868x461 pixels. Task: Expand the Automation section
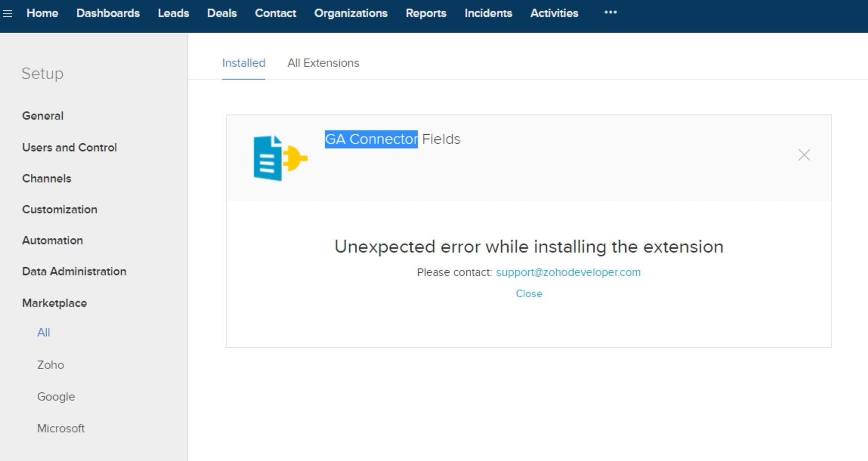pyautogui.click(x=52, y=240)
